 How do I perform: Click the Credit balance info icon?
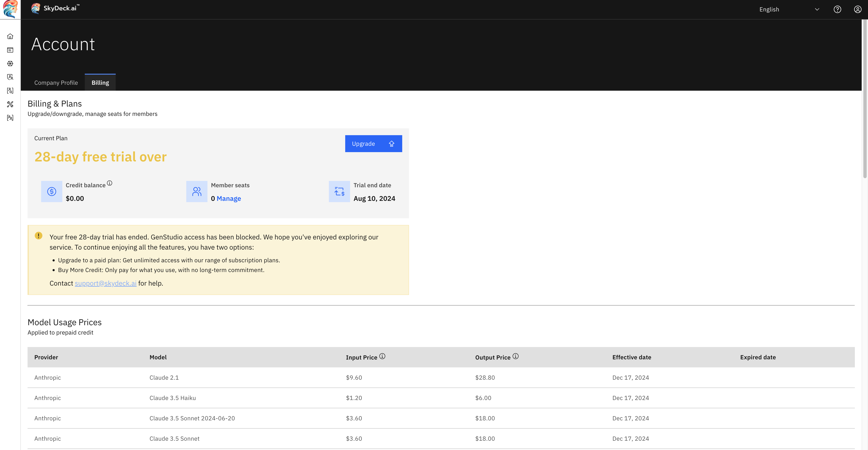click(110, 183)
